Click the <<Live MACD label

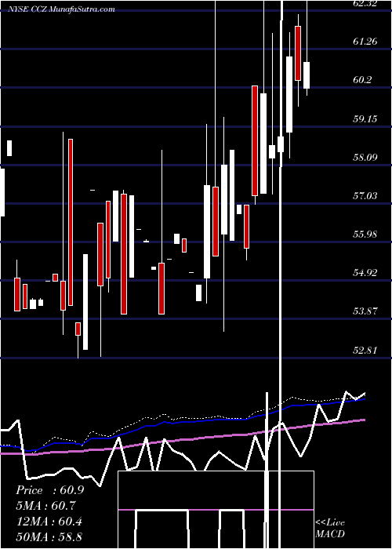(x=330, y=529)
